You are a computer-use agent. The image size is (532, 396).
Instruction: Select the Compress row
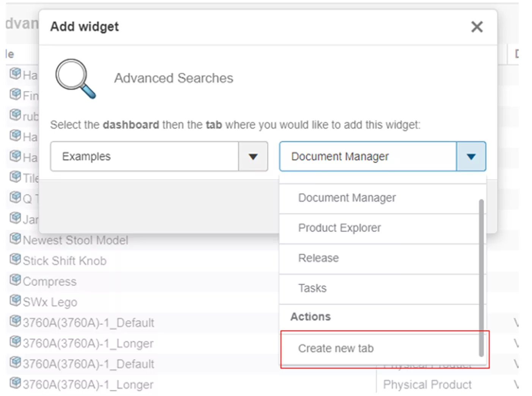pyautogui.click(x=143, y=281)
